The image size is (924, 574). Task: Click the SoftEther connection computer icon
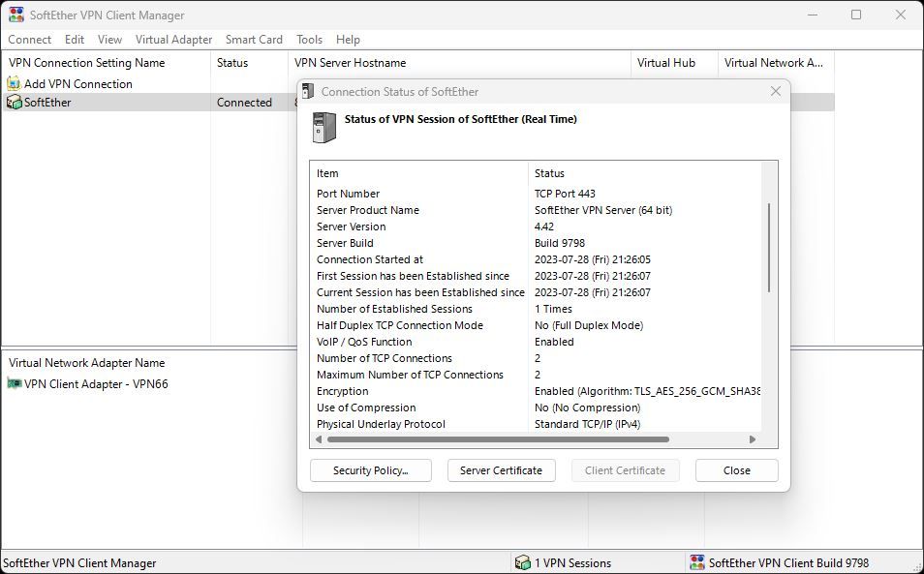pyautogui.click(x=12, y=103)
